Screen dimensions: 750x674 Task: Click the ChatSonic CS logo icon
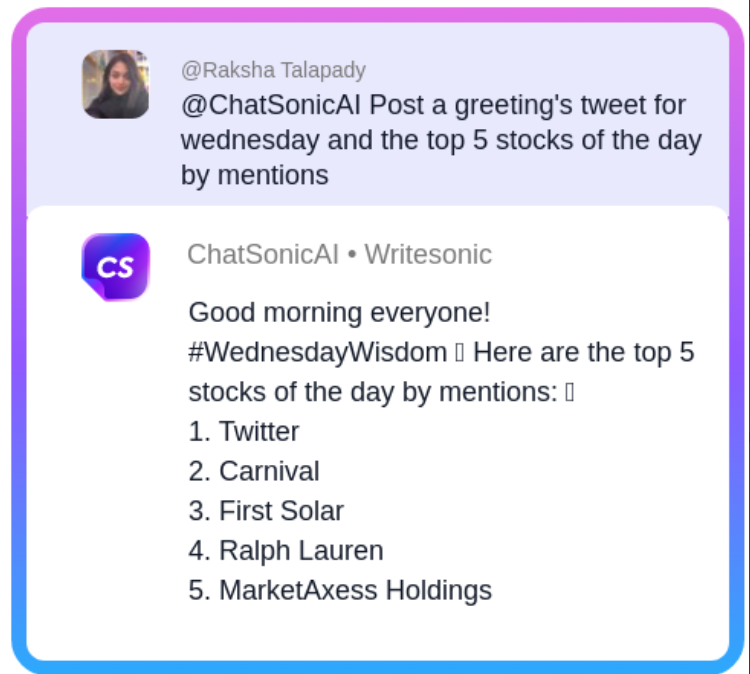click(115, 267)
